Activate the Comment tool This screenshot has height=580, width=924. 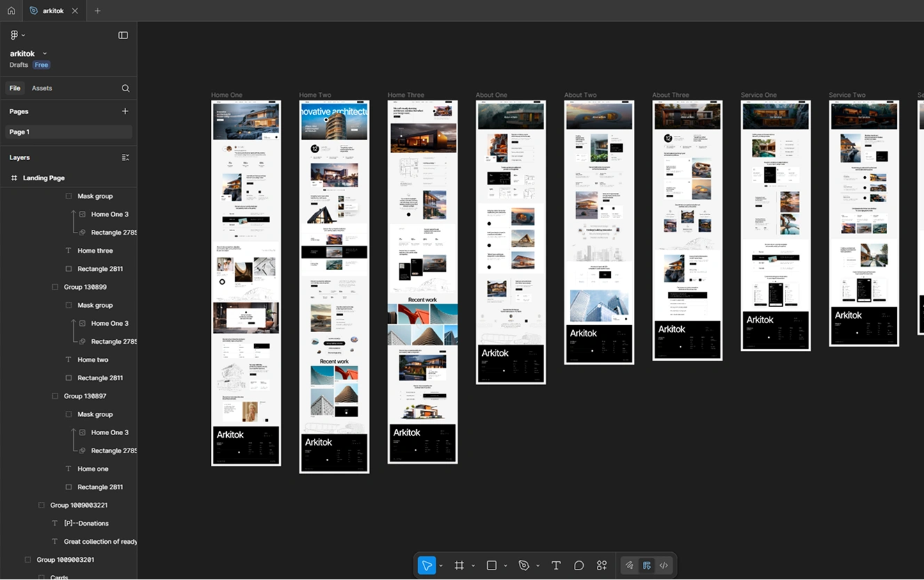579,565
